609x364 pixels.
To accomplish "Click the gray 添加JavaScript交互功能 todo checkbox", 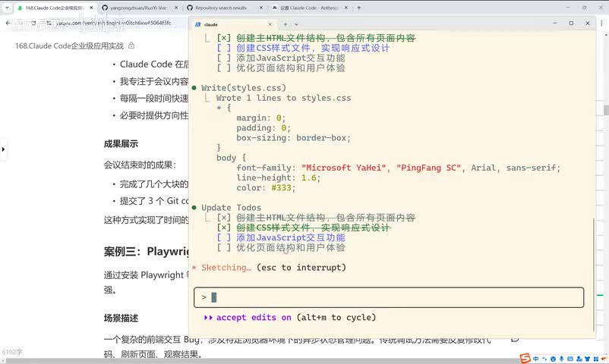I will click(224, 58).
